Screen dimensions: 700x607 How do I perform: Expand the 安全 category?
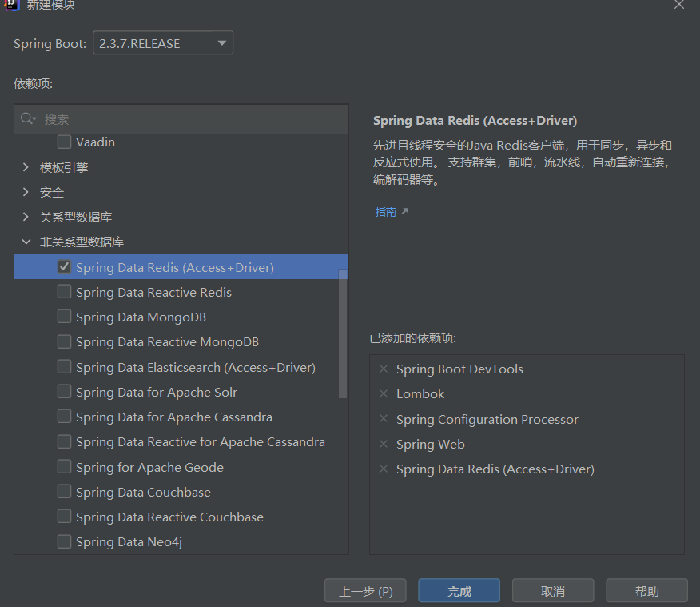point(26,192)
